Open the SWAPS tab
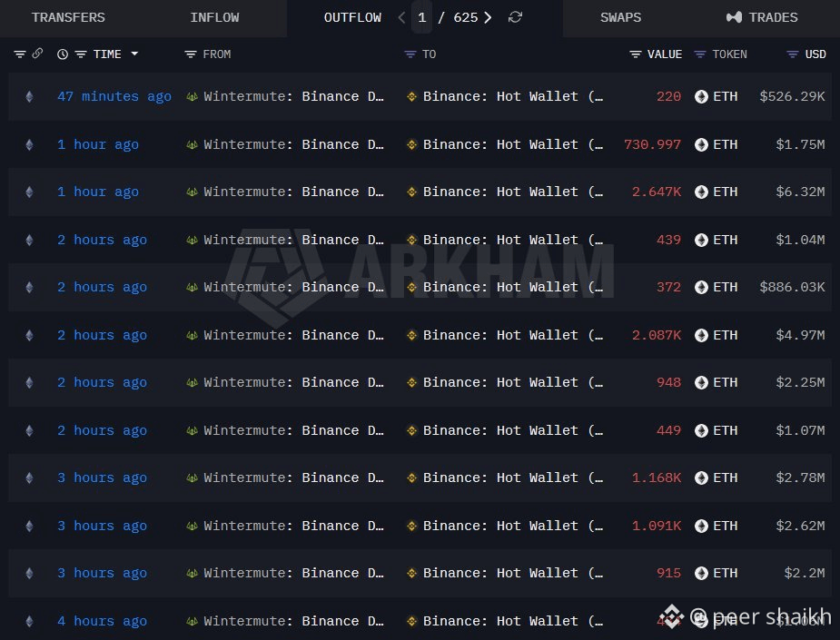This screenshot has width=840, height=640. (620, 17)
